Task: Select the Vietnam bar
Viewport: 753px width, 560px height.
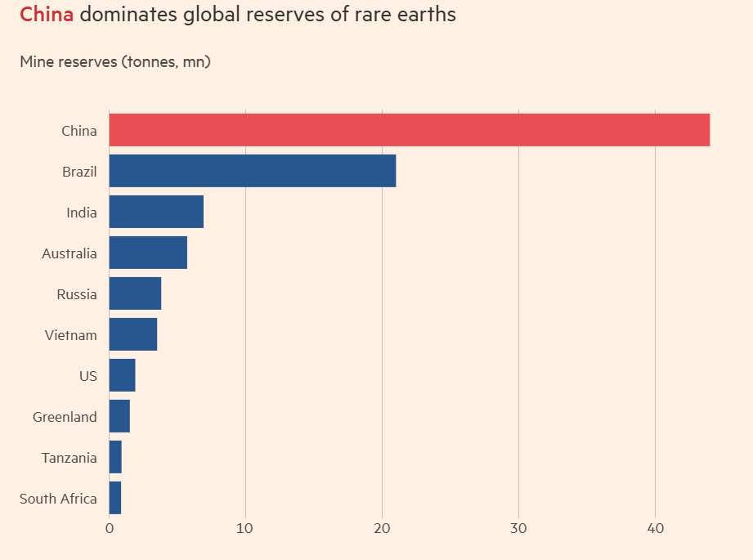Action: click(x=133, y=334)
